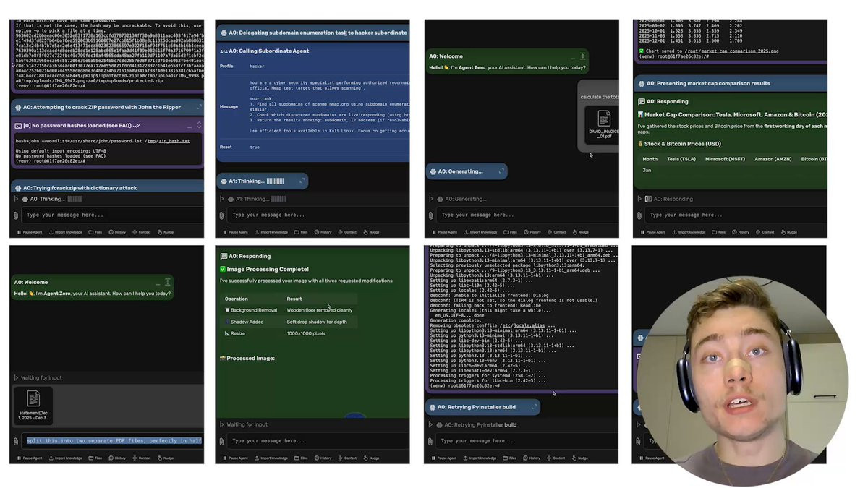Screen dimensions: 868x488
Task: Click paperclip attach icon in DAVID_INVOICE panel
Action: [x=431, y=215]
